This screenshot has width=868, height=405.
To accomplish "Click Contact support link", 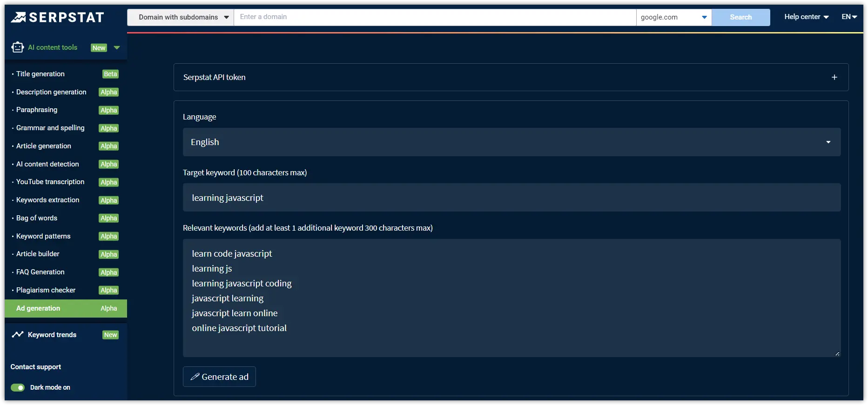I will pyautogui.click(x=36, y=367).
